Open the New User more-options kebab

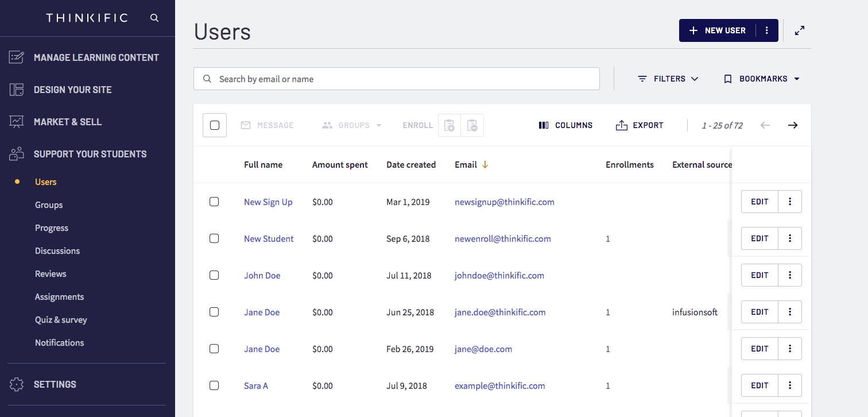767,30
